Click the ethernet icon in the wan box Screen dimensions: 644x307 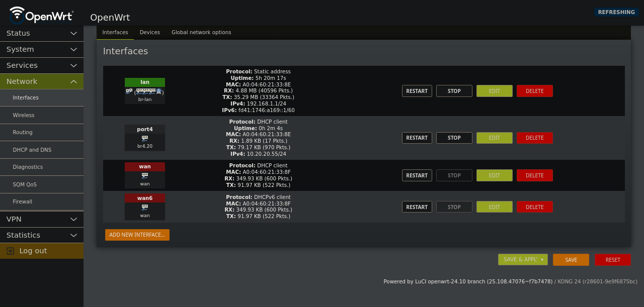145,175
